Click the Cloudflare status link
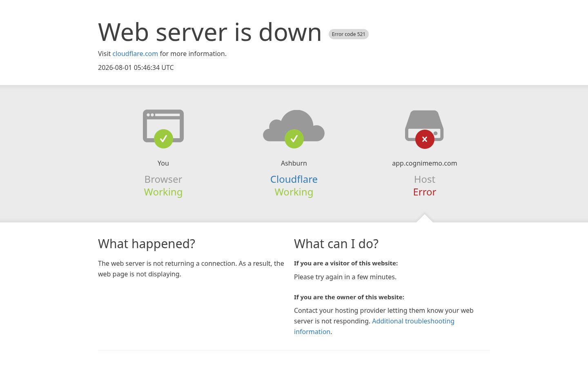The height and width of the screenshot is (368, 588). click(294, 179)
